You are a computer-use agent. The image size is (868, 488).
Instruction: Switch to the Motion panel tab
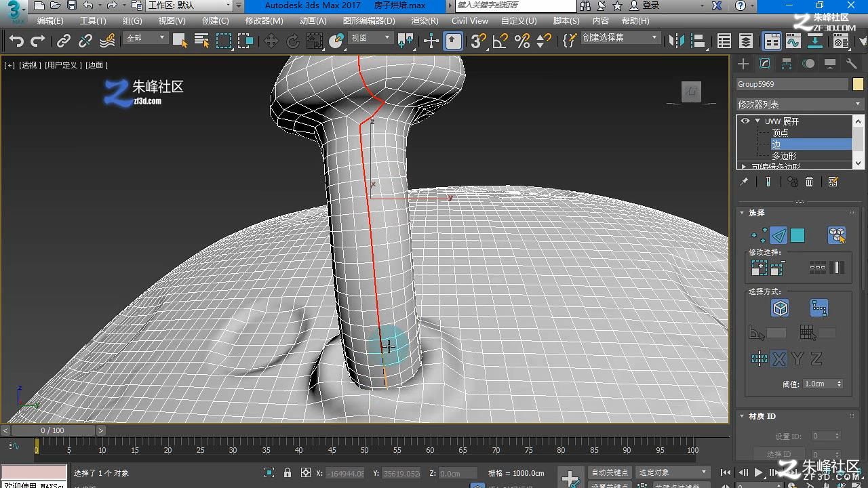tap(808, 64)
